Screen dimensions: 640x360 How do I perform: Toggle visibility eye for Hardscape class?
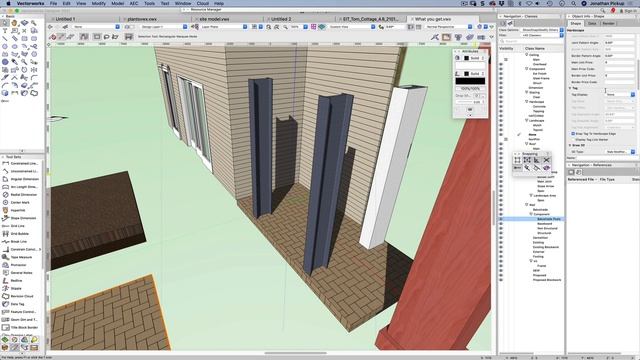pyautogui.click(x=501, y=102)
